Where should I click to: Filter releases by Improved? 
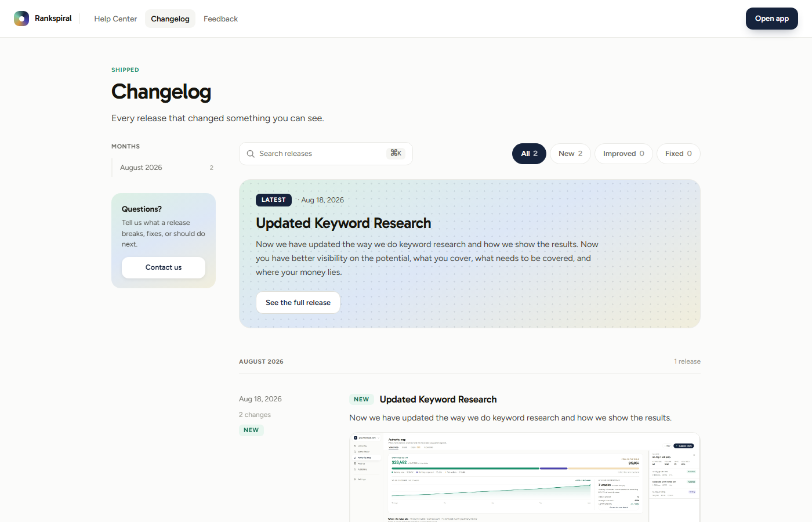tap(623, 154)
